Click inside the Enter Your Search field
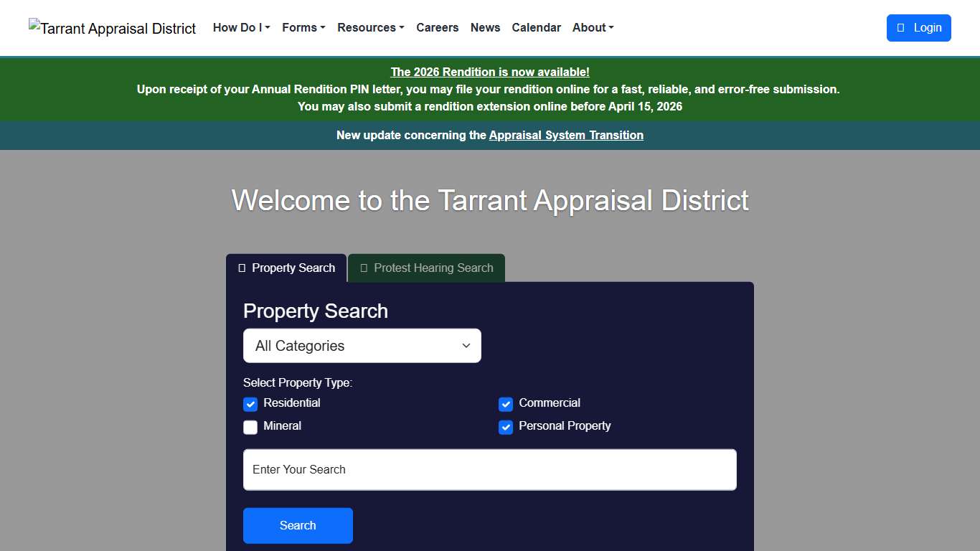The height and width of the screenshot is (551, 980). tap(490, 469)
